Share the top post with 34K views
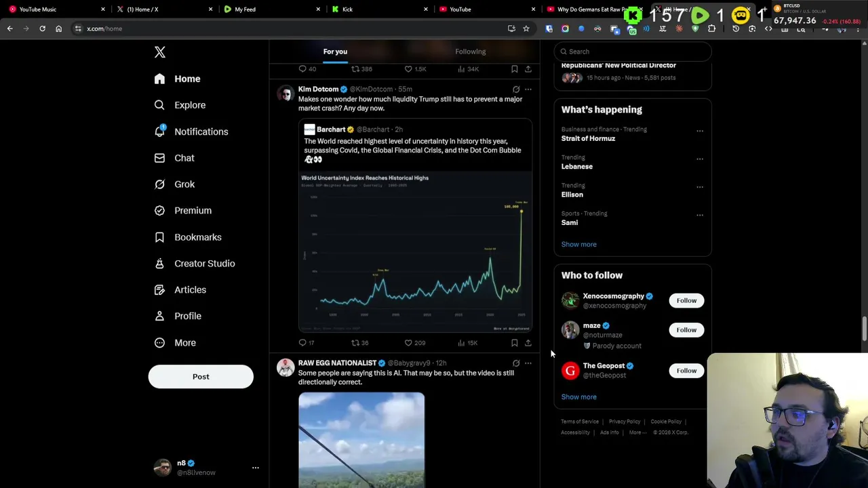 coord(528,69)
